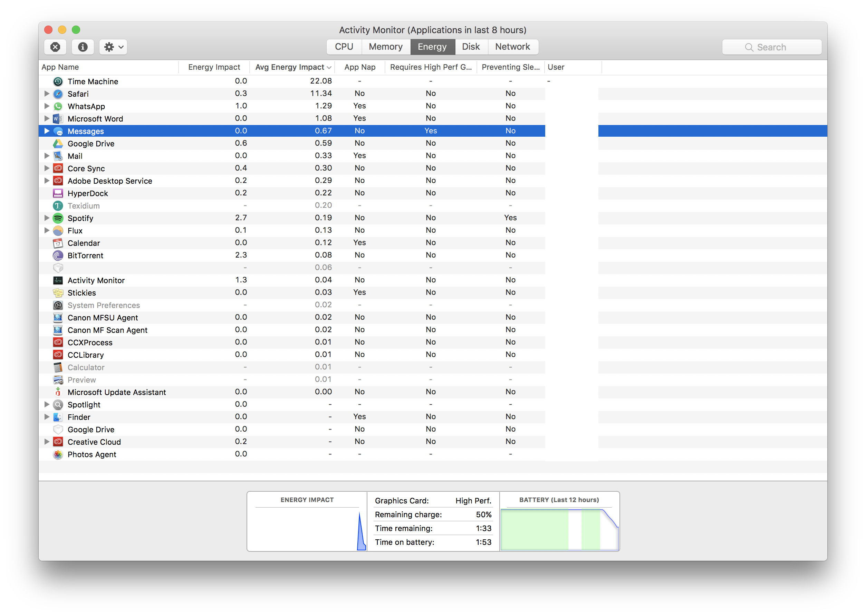
Task: Open the gear actions dropdown menu
Action: (x=113, y=47)
